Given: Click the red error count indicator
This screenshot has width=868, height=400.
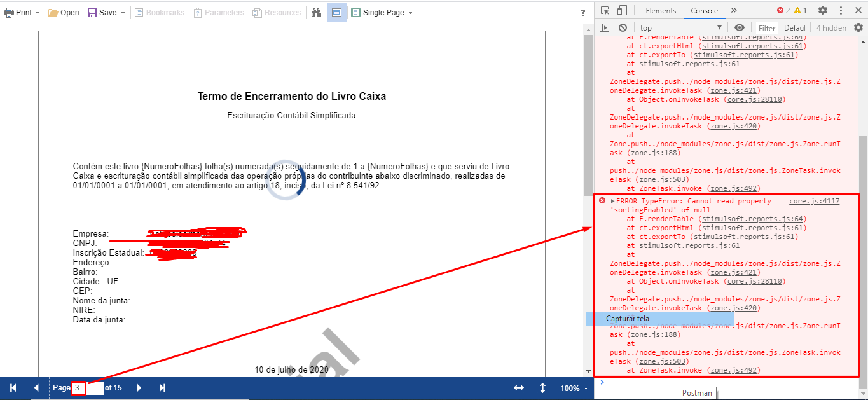Looking at the screenshot, I should pyautogui.click(x=783, y=10).
